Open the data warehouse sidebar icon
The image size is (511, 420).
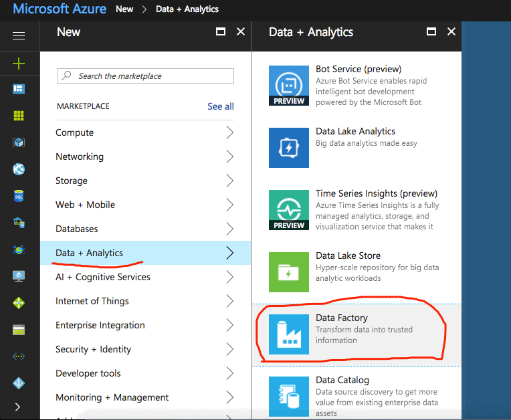click(19, 223)
